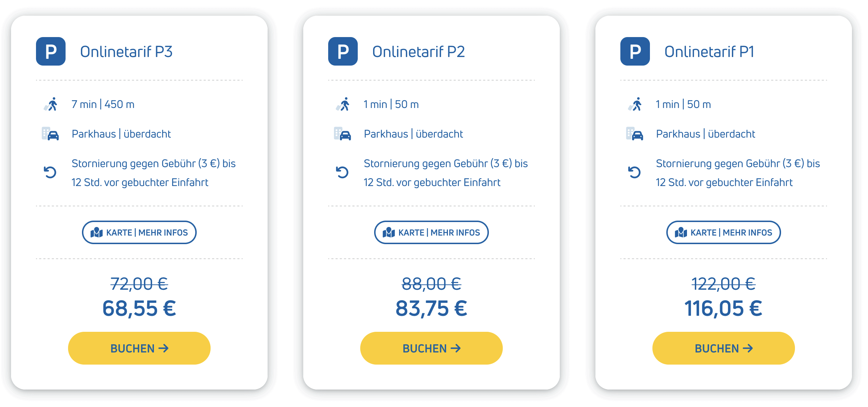Open Karte | Mehr Infos for Onlinetarif P1
Image resolution: width=868 pixels, height=407 pixels.
(724, 232)
